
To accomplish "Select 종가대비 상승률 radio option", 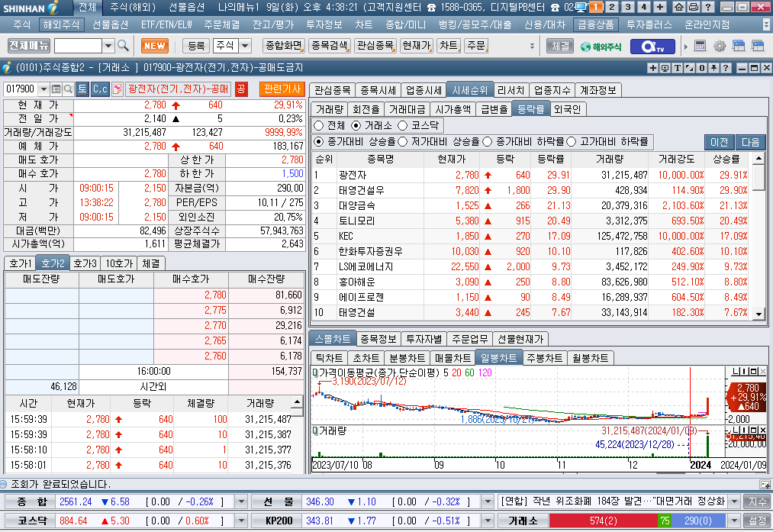I will [318, 141].
